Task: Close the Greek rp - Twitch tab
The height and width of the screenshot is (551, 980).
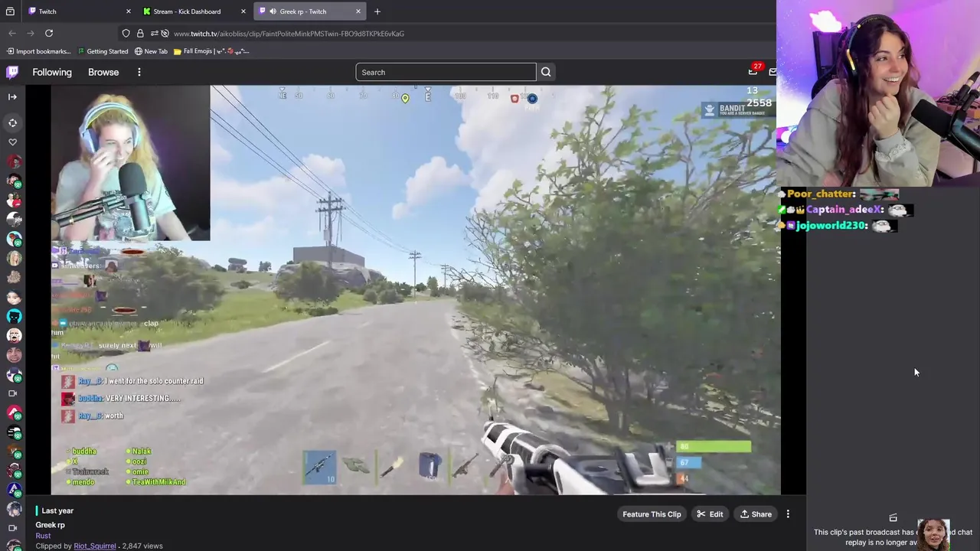Action: 358,11
